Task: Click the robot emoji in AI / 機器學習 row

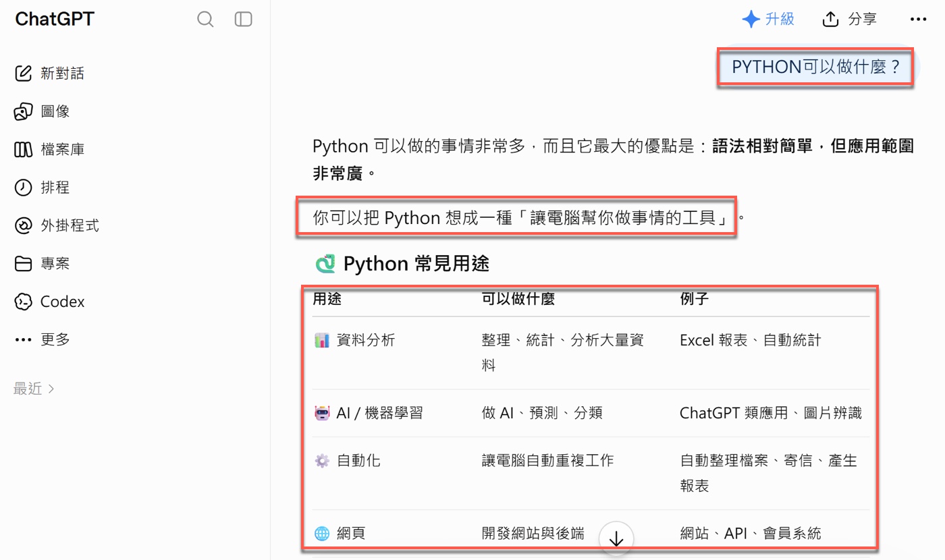Action: pos(322,413)
